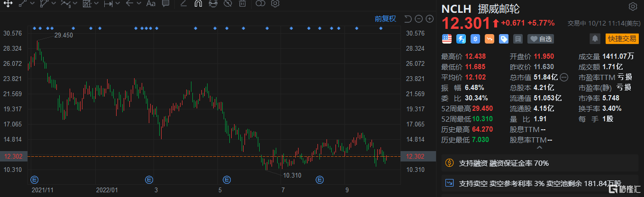Click the 支持卖空 chart icon
The height and width of the screenshot is (197, 644).
449,182
